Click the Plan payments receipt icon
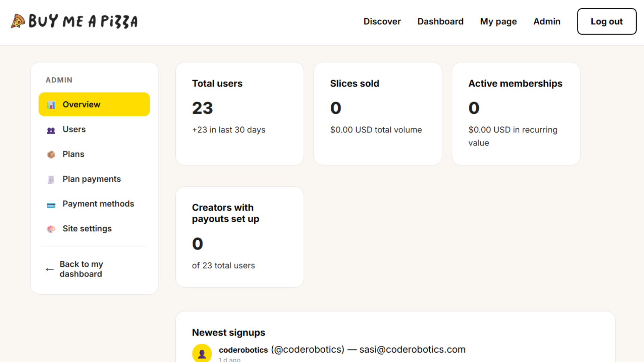Screen dimensions: 644x362 [51, 179]
